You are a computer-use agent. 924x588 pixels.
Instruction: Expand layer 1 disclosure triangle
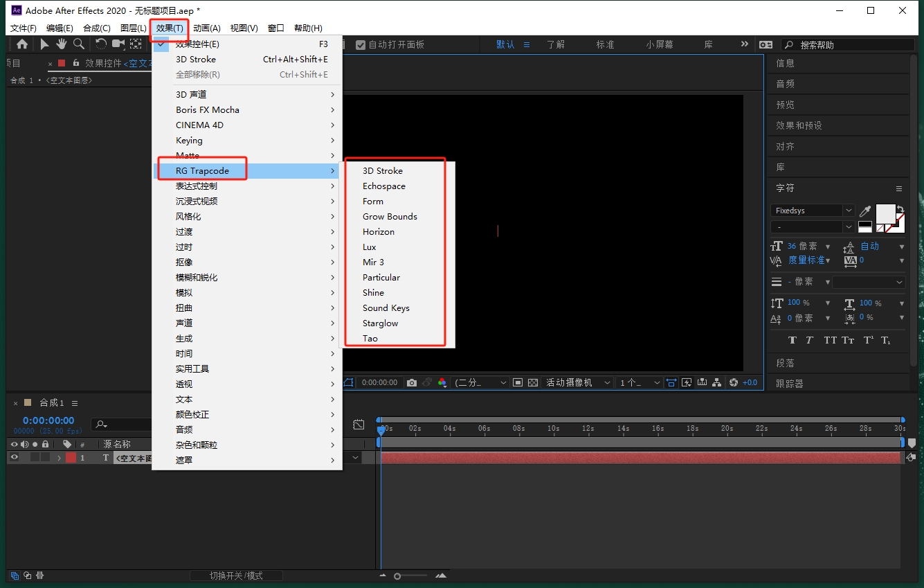point(59,457)
